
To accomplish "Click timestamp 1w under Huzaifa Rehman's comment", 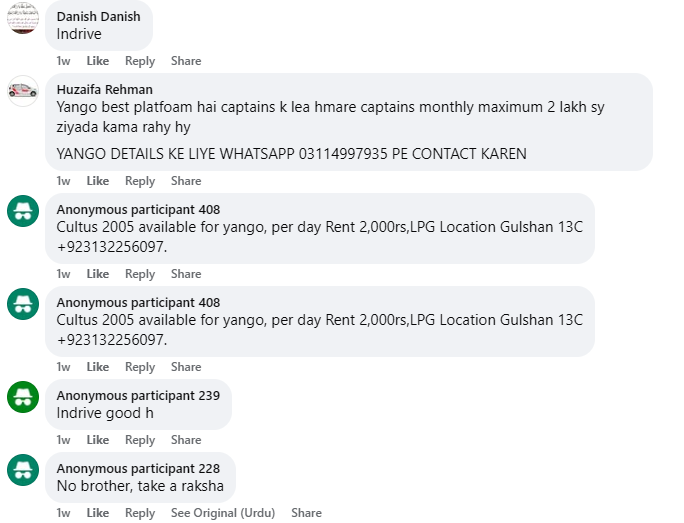I will click(63, 181).
